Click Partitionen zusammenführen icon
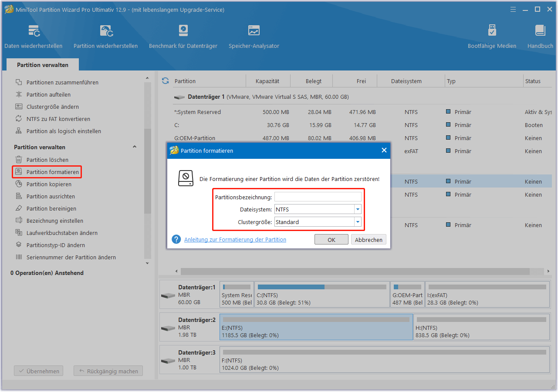 (19, 82)
